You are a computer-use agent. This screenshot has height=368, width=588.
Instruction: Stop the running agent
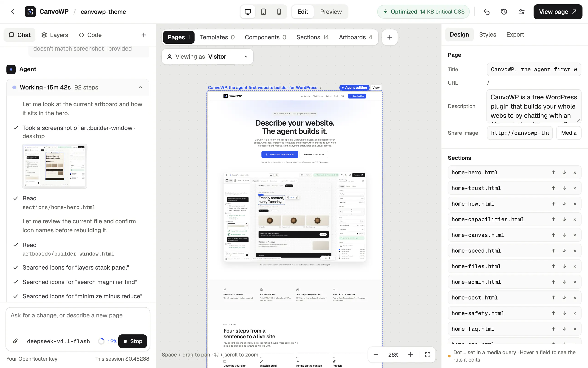[x=133, y=341]
